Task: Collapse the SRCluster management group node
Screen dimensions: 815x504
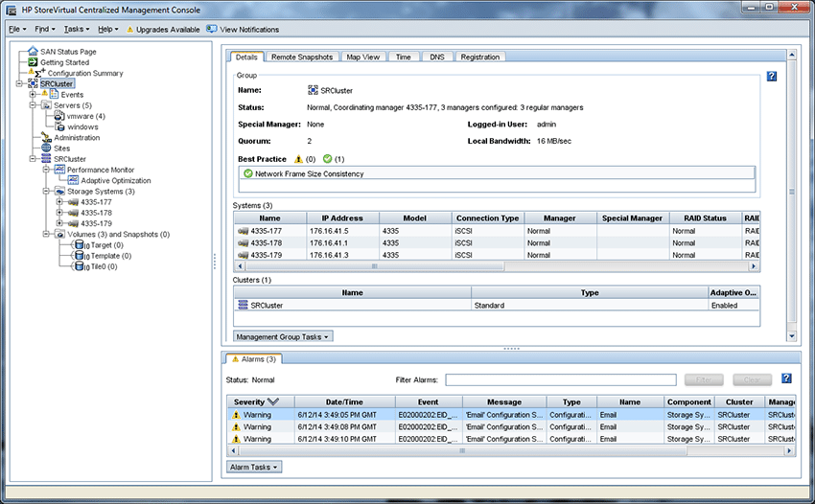Action: 19,83
